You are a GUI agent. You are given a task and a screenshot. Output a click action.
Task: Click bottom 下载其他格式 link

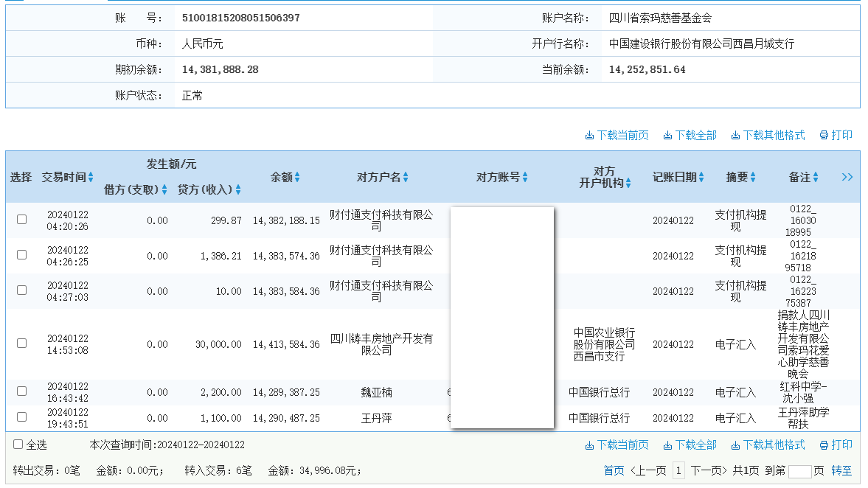coord(768,445)
